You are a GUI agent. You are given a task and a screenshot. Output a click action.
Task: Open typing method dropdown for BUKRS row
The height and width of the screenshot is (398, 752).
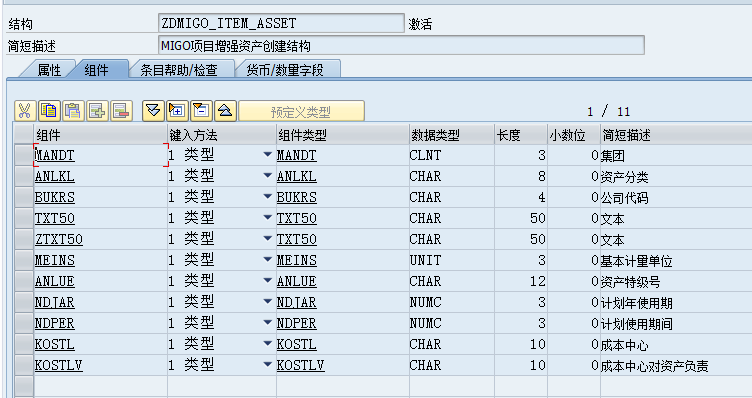(x=268, y=197)
